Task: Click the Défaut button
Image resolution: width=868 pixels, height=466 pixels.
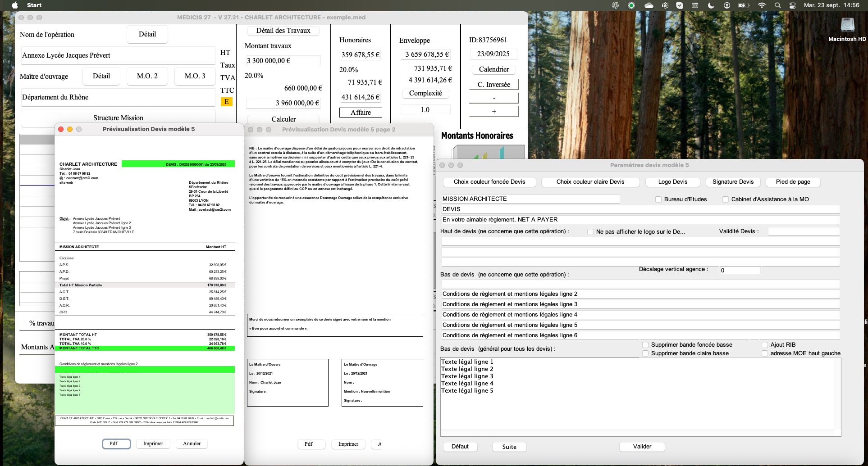Action: click(x=460, y=447)
